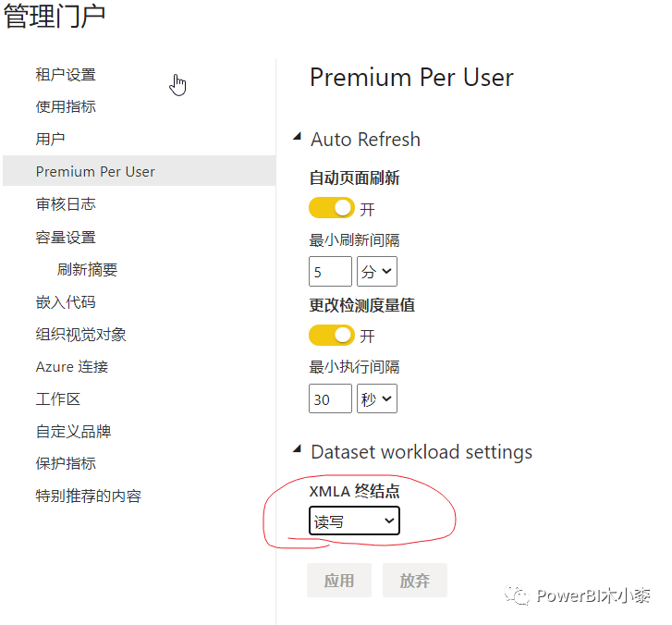Open the 分 time unit dropdown

tap(377, 271)
